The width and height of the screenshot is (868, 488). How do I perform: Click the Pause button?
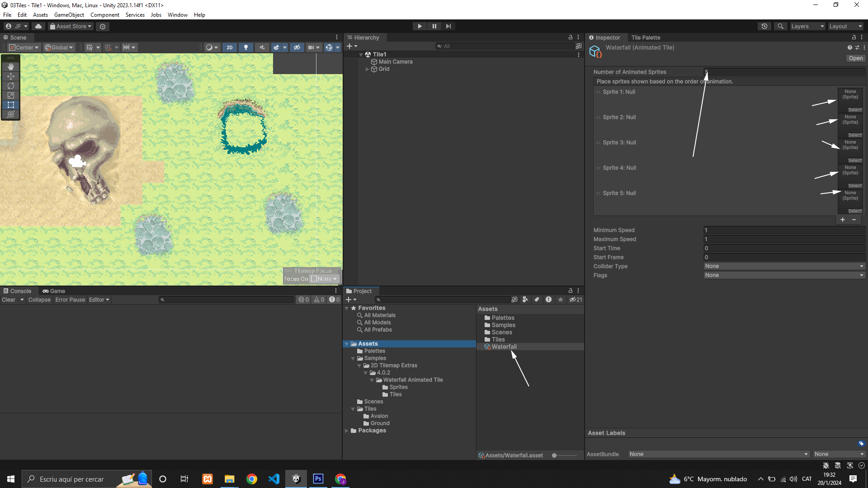click(434, 26)
